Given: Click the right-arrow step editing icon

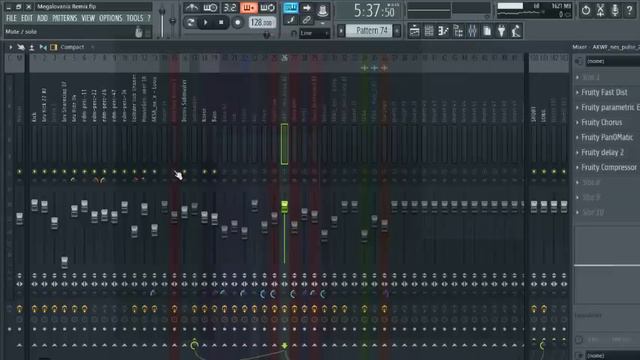Looking at the screenshot, I should tap(307, 7).
